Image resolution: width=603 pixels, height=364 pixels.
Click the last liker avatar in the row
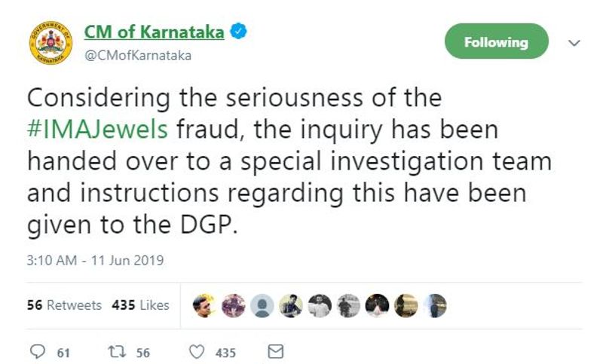pos(435,305)
